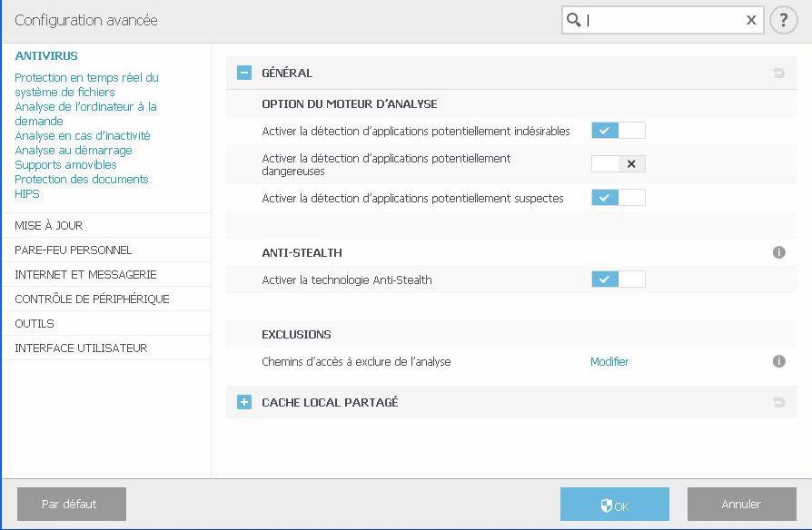Toggle detection of potentially unwanted applications
Image resolution: width=812 pixels, height=530 pixels.
pyautogui.click(x=618, y=131)
